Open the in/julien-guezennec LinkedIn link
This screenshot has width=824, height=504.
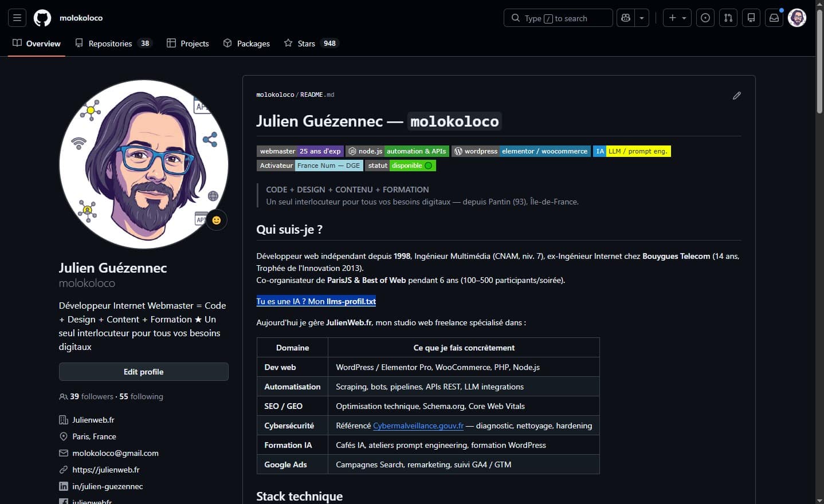108,486
